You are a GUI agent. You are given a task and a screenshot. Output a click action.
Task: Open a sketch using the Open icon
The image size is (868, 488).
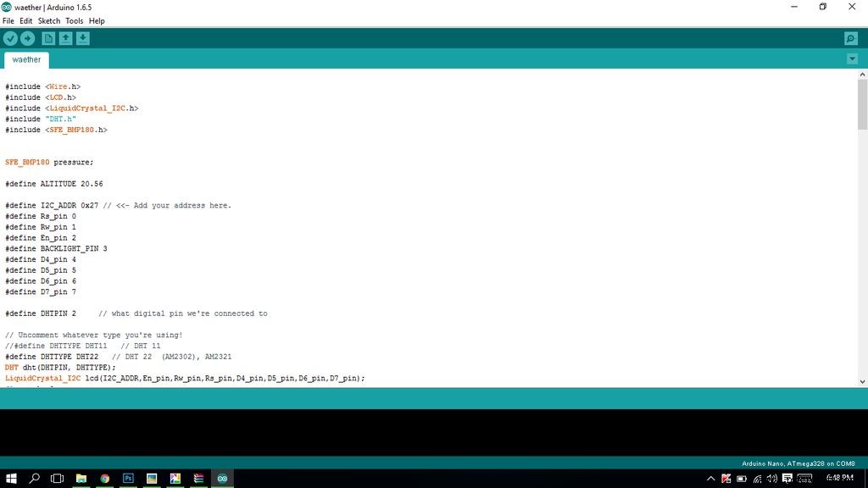point(65,38)
